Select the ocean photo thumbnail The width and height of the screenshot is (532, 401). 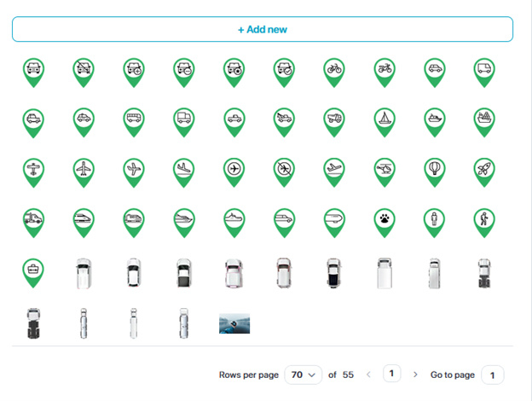click(234, 323)
